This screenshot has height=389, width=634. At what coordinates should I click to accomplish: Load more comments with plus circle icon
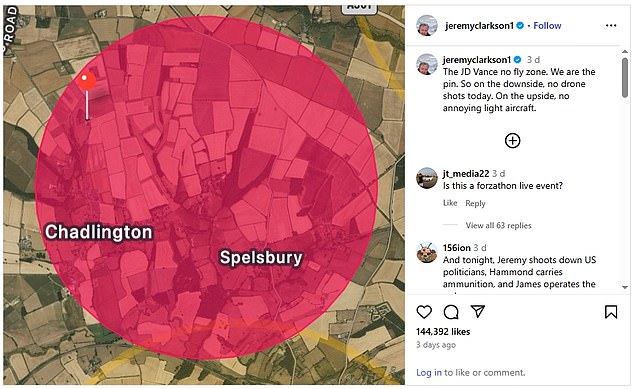point(512,141)
